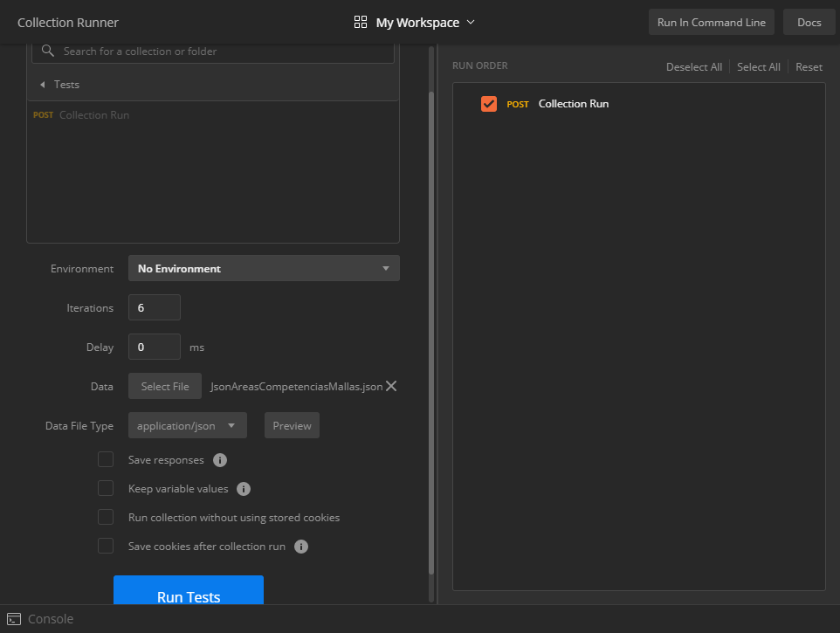
Task: Focus the collection search field
Action: (x=213, y=52)
